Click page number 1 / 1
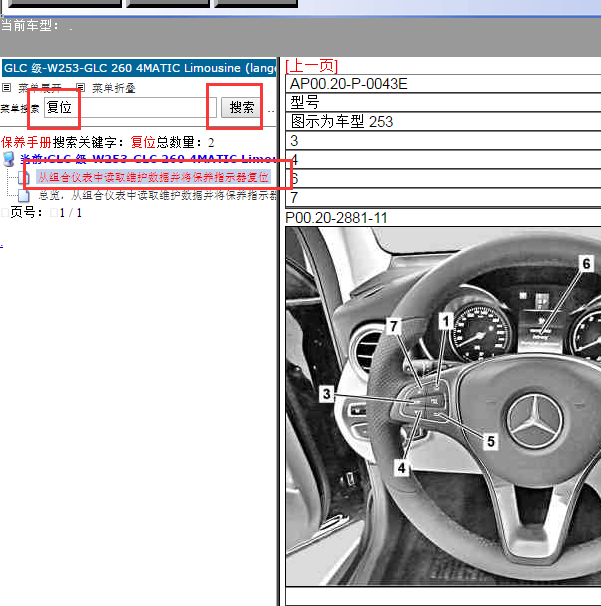This screenshot has height=606, width=601. tap(70, 213)
